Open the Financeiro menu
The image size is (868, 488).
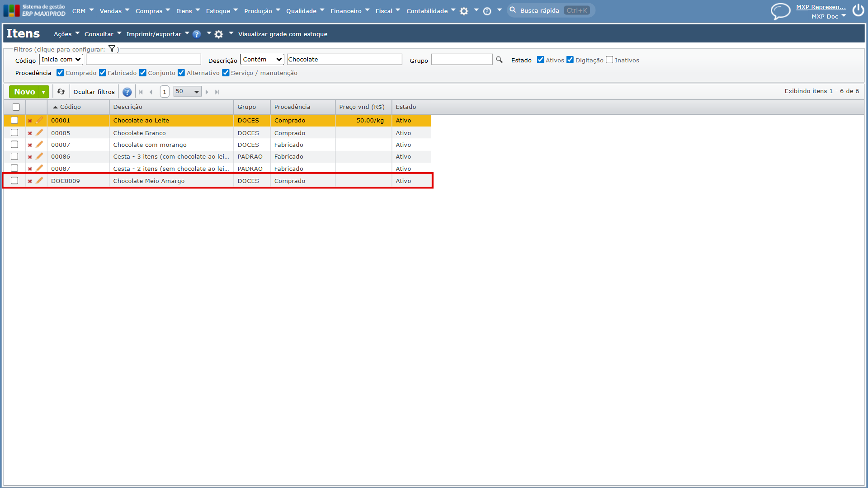[350, 11]
